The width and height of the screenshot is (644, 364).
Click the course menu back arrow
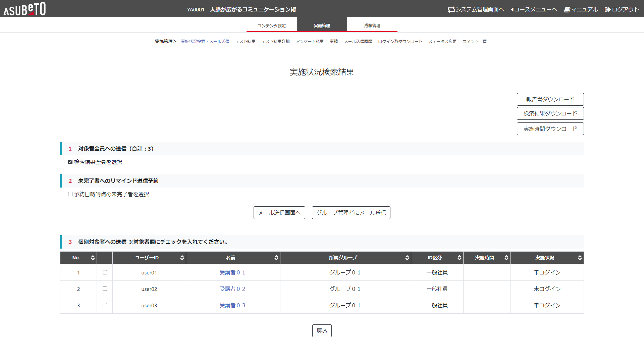pos(512,9)
